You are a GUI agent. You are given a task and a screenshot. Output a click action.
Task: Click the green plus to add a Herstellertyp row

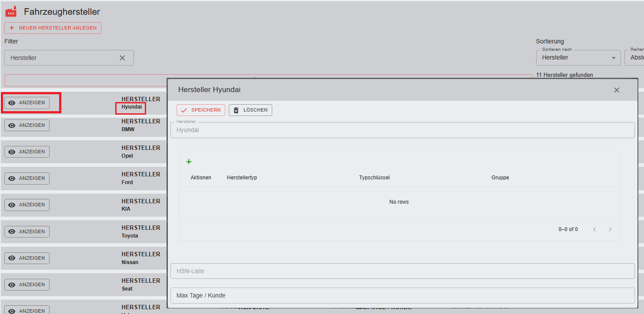[x=189, y=162]
